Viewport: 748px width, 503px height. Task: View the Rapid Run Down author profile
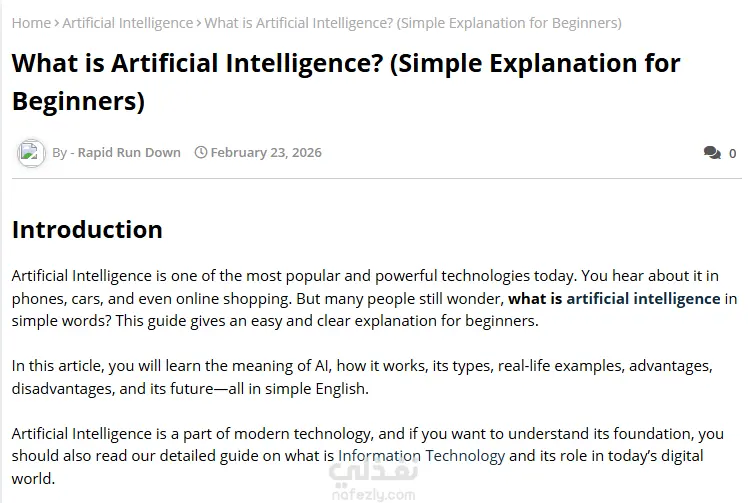pyautogui.click(x=129, y=152)
